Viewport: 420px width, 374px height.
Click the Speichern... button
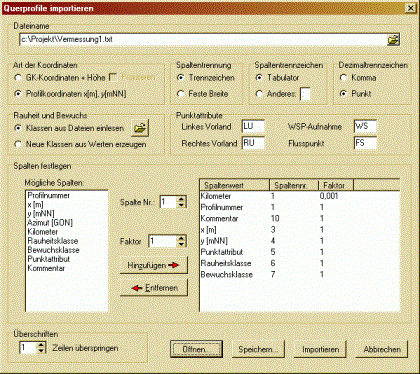click(258, 349)
